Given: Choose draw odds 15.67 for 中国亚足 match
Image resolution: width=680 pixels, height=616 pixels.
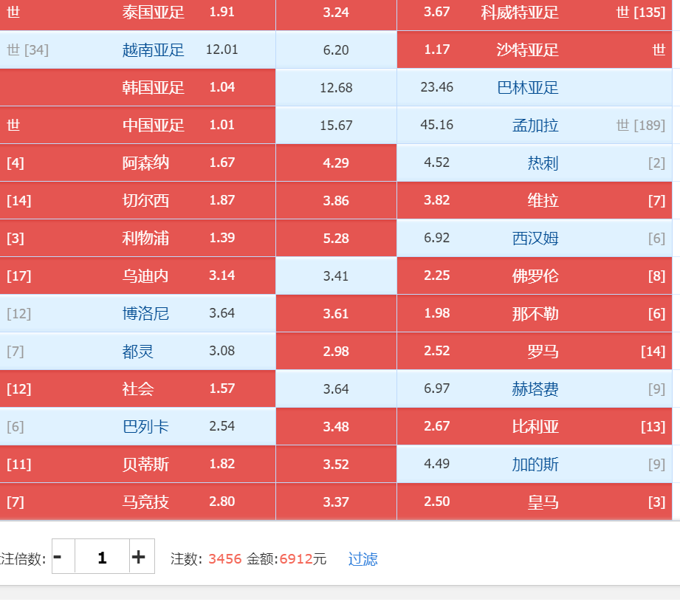Looking at the screenshot, I should tap(336, 126).
